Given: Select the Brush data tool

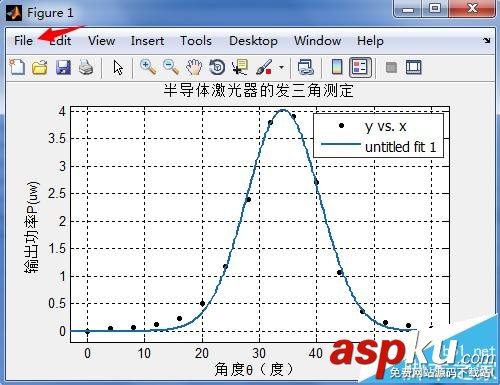Looking at the screenshot, I should coord(264,67).
